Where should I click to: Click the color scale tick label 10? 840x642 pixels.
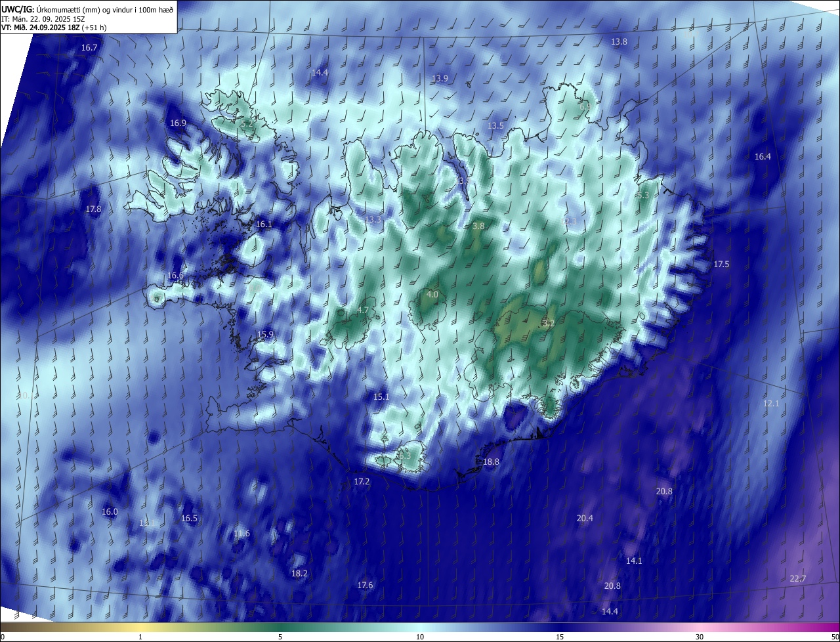pos(420,637)
